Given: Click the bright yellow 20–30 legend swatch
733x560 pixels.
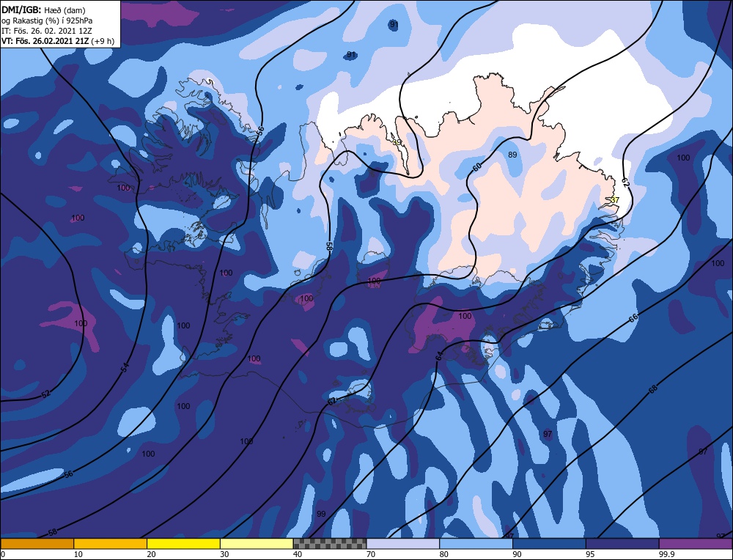Looking at the screenshot, I should [x=183, y=543].
